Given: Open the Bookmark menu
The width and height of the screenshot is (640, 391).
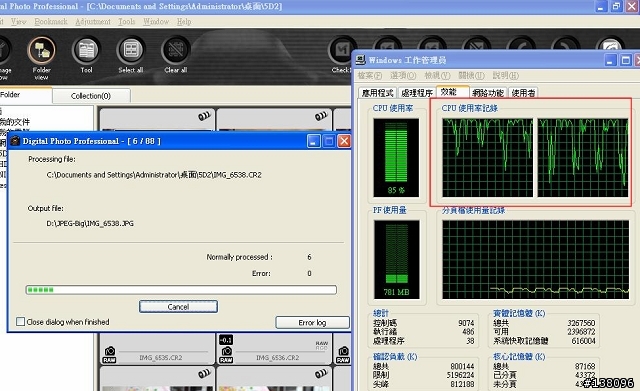Looking at the screenshot, I should point(51,22).
